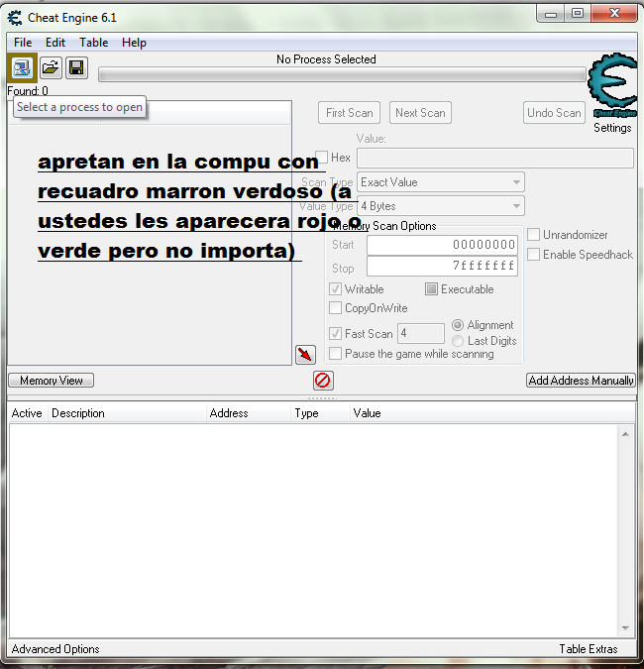
Task: Select the Last Digits radio button
Action: (458, 341)
